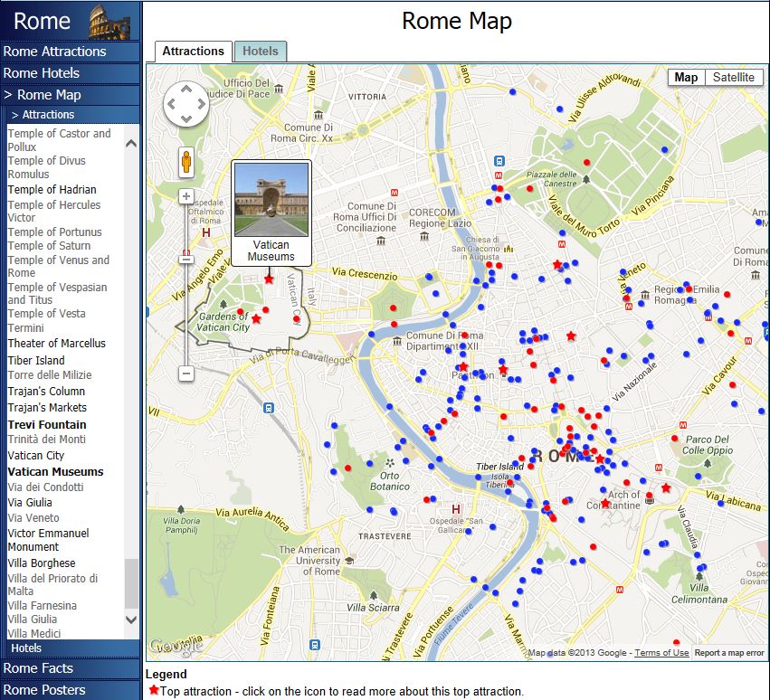Click the zoom level slider handle
The image size is (770, 700).
pyautogui.click(x=186, y=259)
